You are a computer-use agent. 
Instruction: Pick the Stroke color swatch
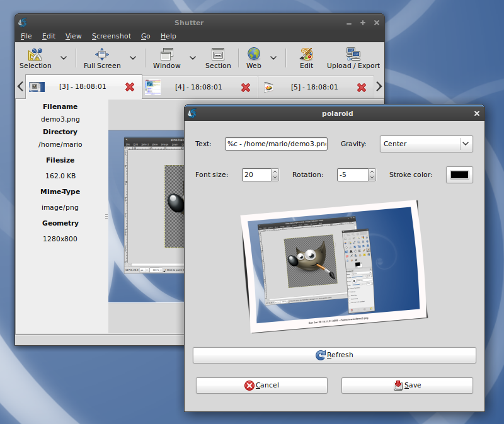point(459,175)
